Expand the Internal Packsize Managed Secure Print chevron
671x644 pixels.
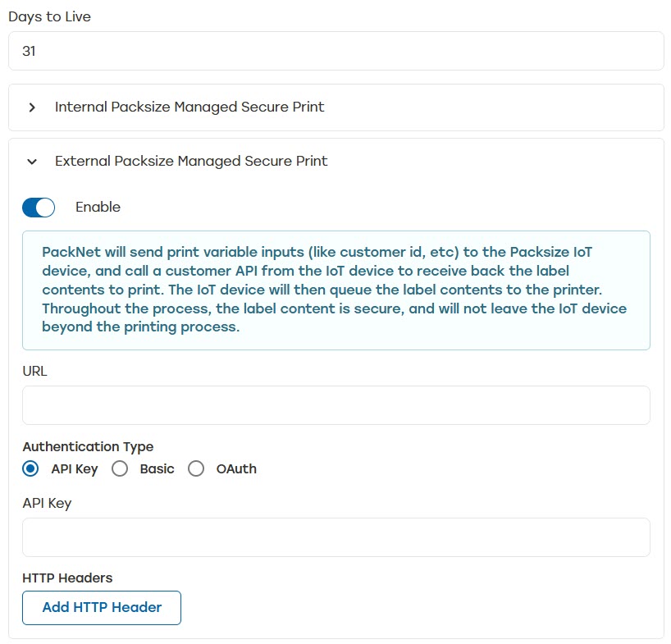pos(32,107)
